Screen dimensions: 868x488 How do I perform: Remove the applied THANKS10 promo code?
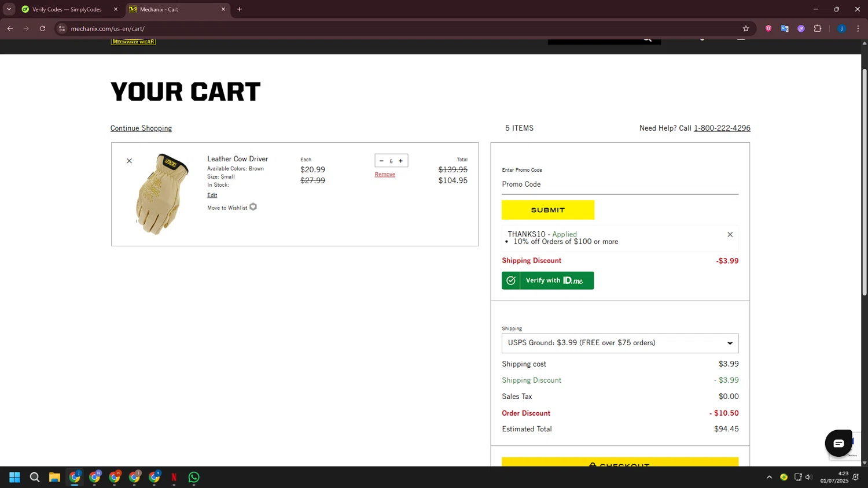pos(730,234)
